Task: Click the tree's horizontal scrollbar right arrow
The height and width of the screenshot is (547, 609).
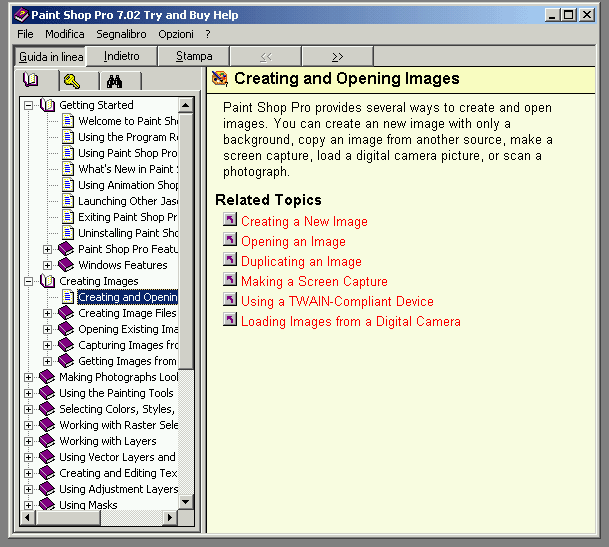Action: [170, 517]
